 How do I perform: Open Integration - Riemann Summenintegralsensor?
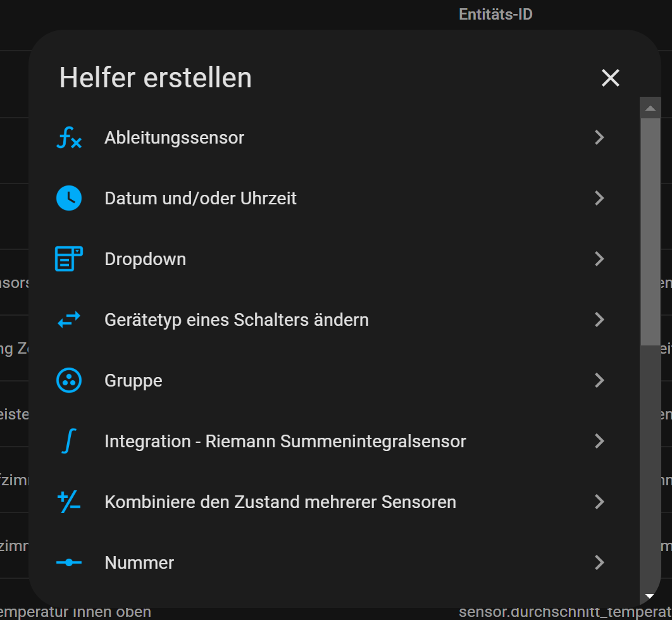pyautogui.click(x=285, y=442)
